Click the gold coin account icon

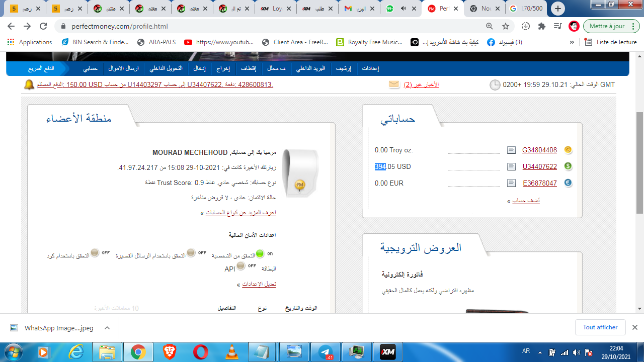point(568,150)
